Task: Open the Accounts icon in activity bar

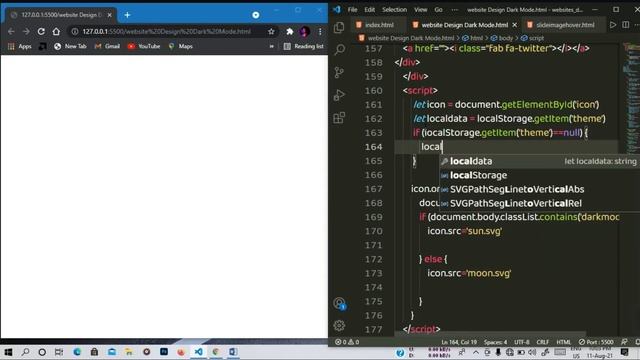Action: (x=339, y=303)
